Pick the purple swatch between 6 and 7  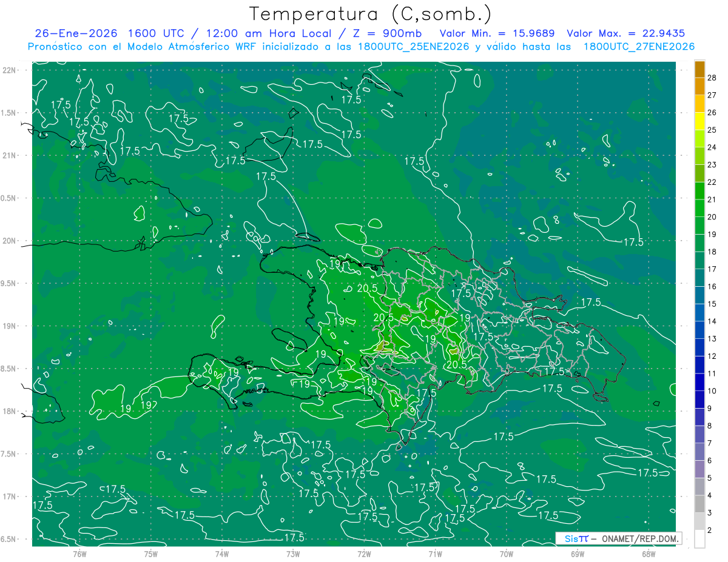click(699, 452)
